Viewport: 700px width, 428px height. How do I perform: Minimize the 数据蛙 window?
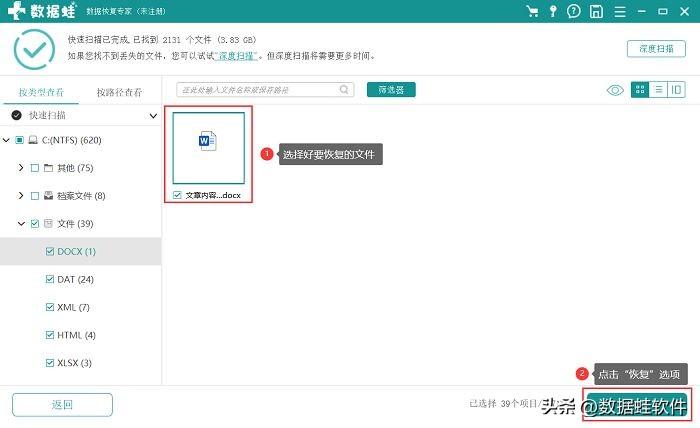[x=642, y=11]
